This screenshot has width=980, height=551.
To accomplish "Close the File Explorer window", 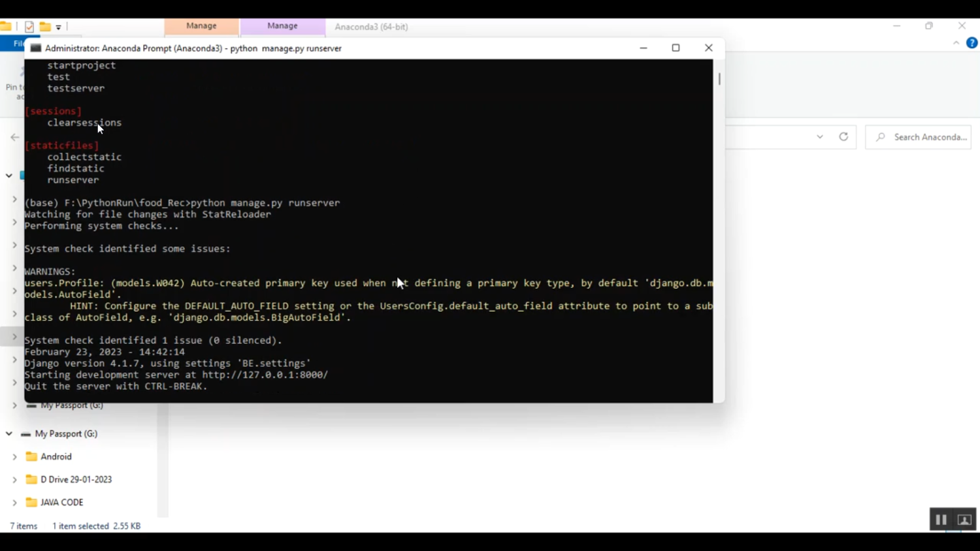I will pos(962,26).
